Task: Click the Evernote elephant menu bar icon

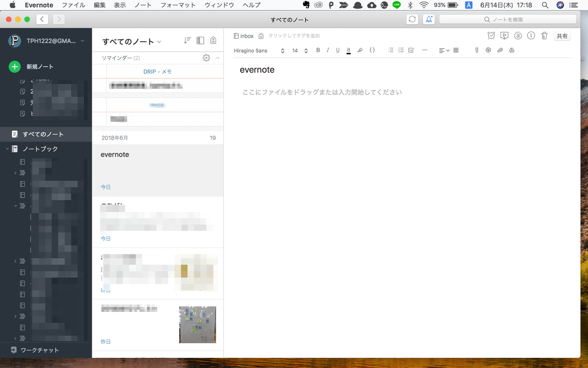Action: click(x=306, y=5)
